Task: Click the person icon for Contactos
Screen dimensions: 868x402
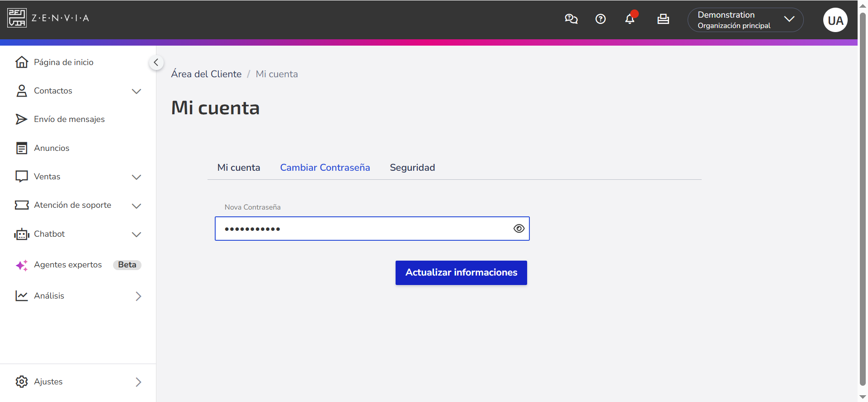Action: pos(21,91)
